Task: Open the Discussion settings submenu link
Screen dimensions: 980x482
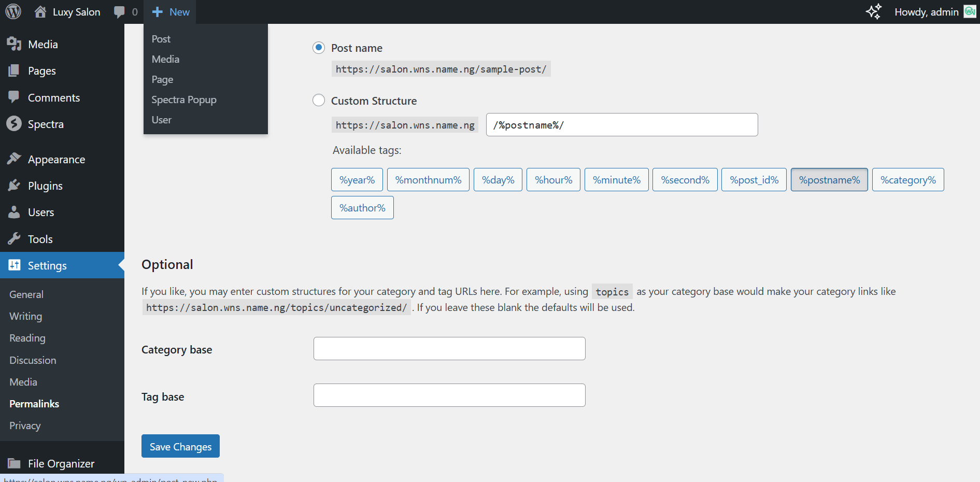Action: pos(33,360)
